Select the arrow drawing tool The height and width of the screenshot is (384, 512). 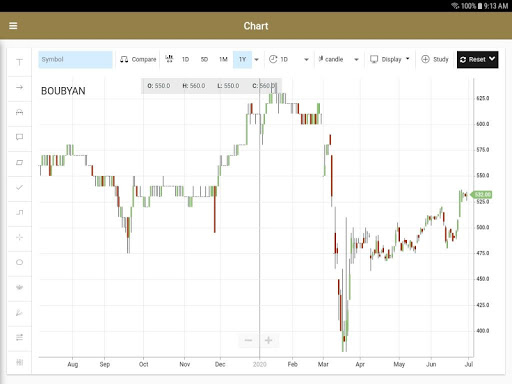pos(19,87)
